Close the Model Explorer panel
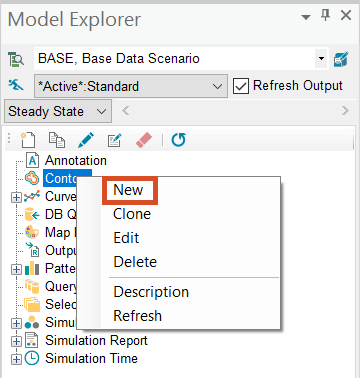Viewport: 360px width, 378px height. tap(346, 15)
